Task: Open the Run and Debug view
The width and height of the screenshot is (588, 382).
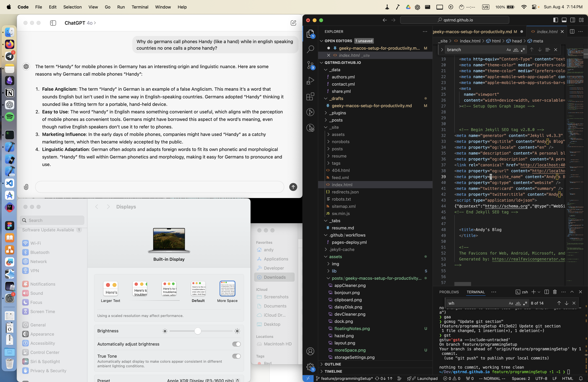Action: click(310, 81)
